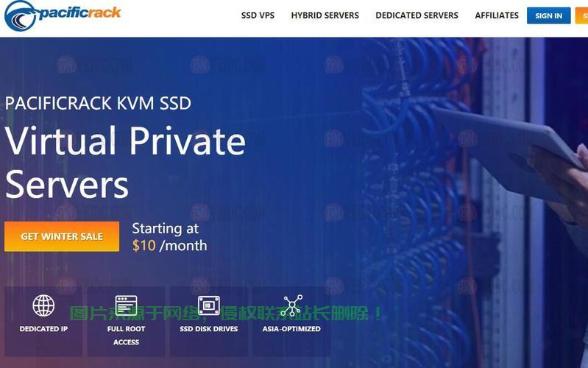Click the Virtual Private Servers headline
The width and height of the screenshot is (588, 368).
pos(125,163)
